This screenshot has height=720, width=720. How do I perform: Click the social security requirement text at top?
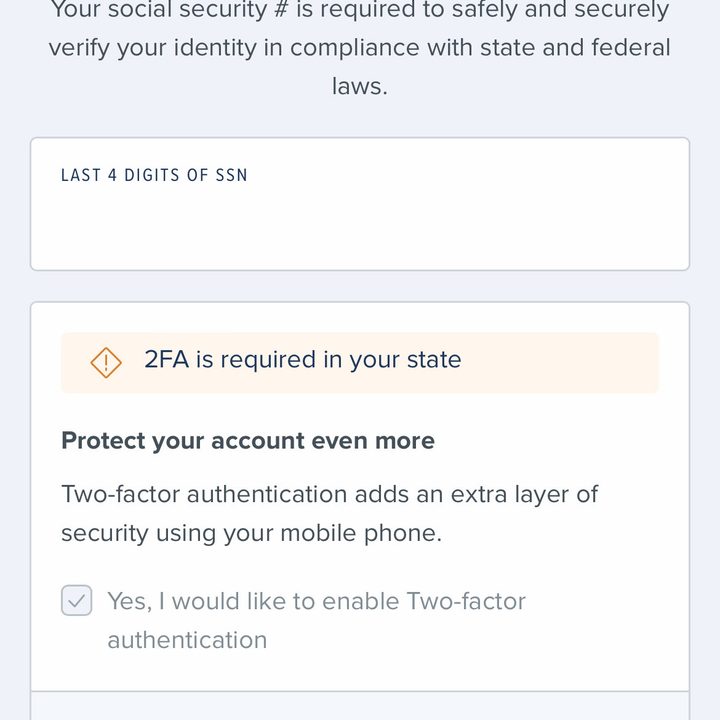click(x=360, y=10)
